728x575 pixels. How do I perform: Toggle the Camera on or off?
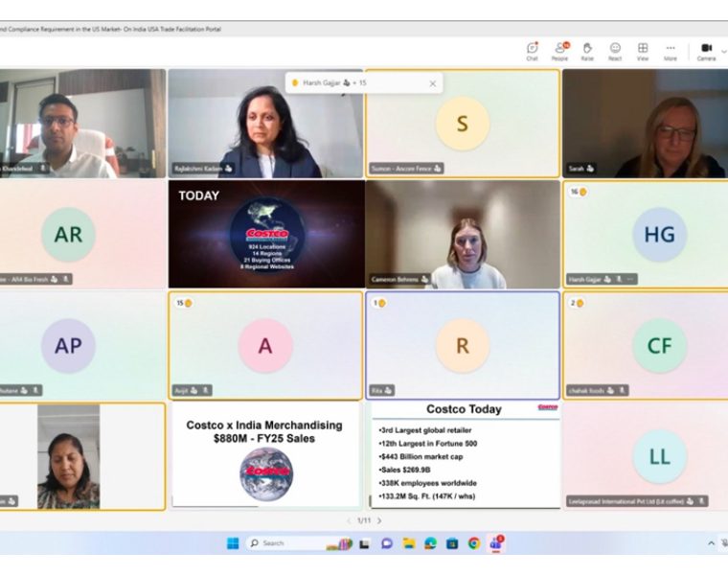(x=706, y=50)
